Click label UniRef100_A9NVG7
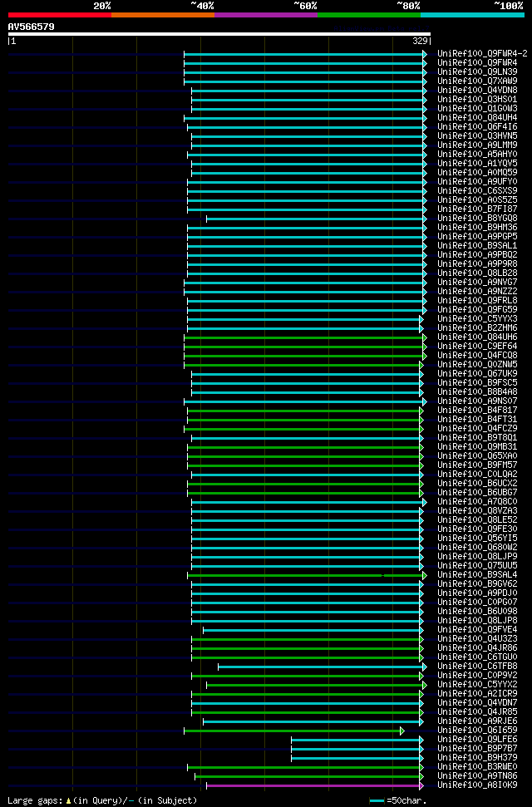This screenshot has width=532, height=807. coord(477,282)
